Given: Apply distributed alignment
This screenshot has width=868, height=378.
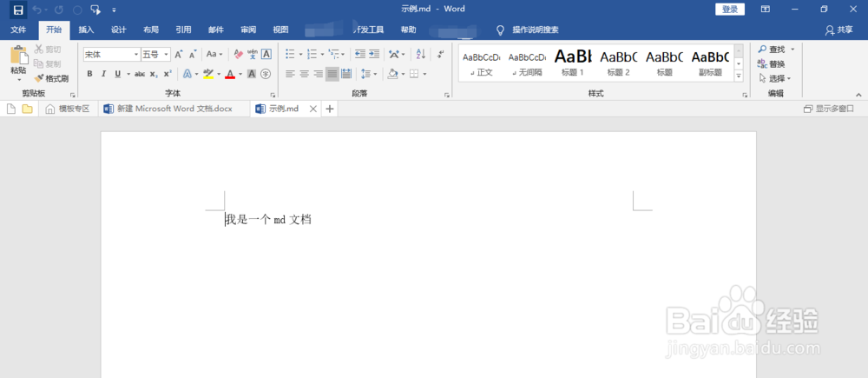Looking at the screenshot, I should tap(346, 74).
